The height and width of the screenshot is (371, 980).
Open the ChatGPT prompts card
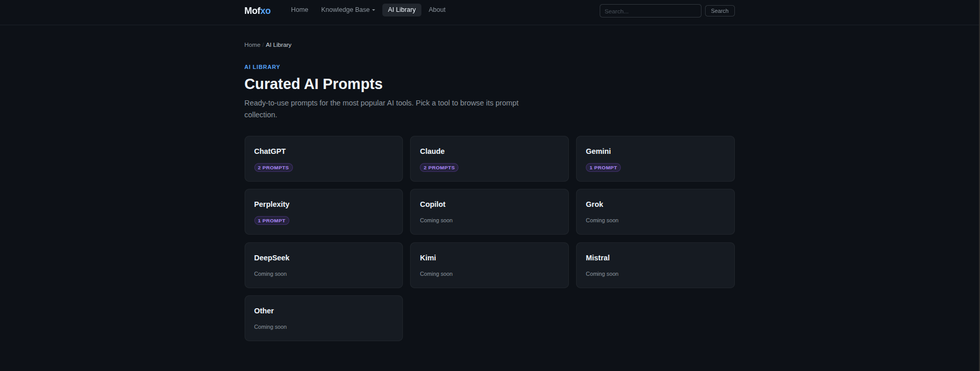(324, 158)
